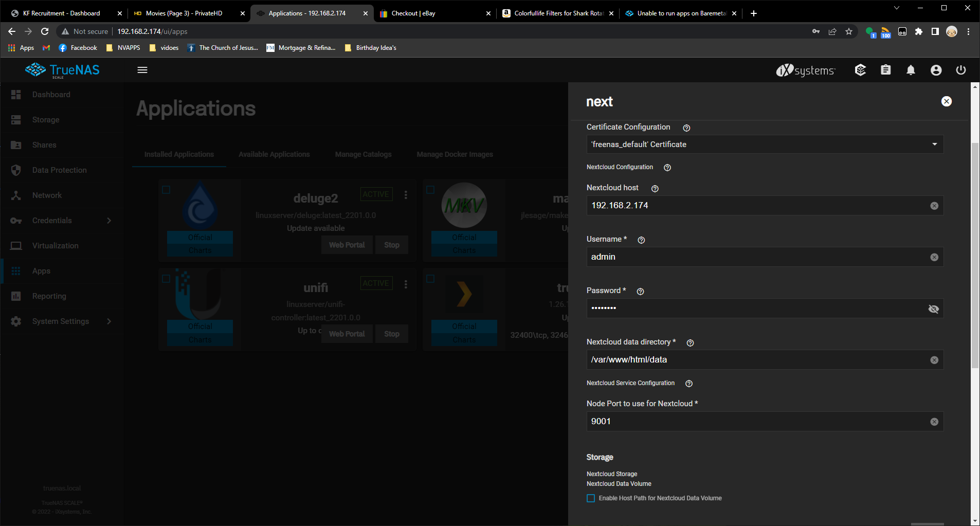Image resolution: width=980 pixels, height=526 pixels.
Task: Click the deluge2 water drop icon
Action: click(x=200, y=206)
